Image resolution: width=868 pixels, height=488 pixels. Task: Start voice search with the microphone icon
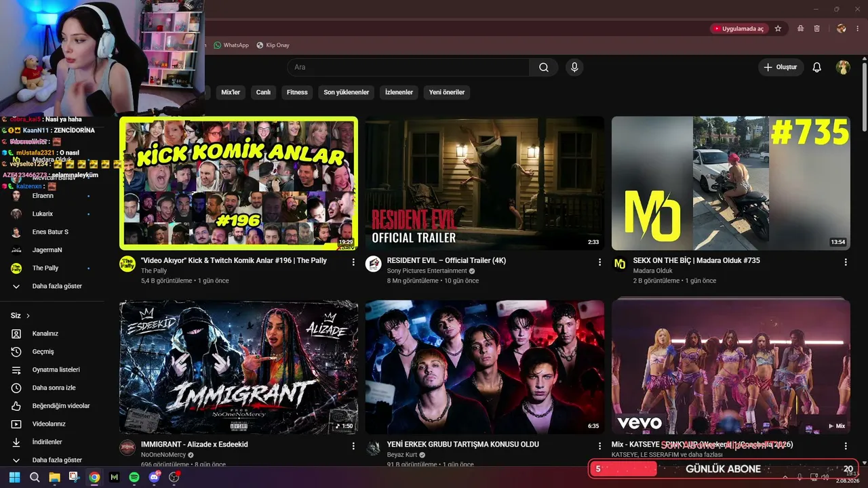(574, 67)
